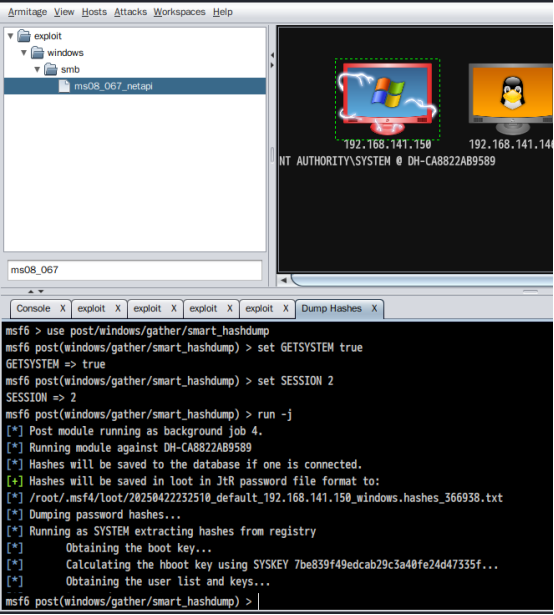Screen dimensions: 554x615
Task: Switch to the fourth exploit tab
Action: pos(259,309)
